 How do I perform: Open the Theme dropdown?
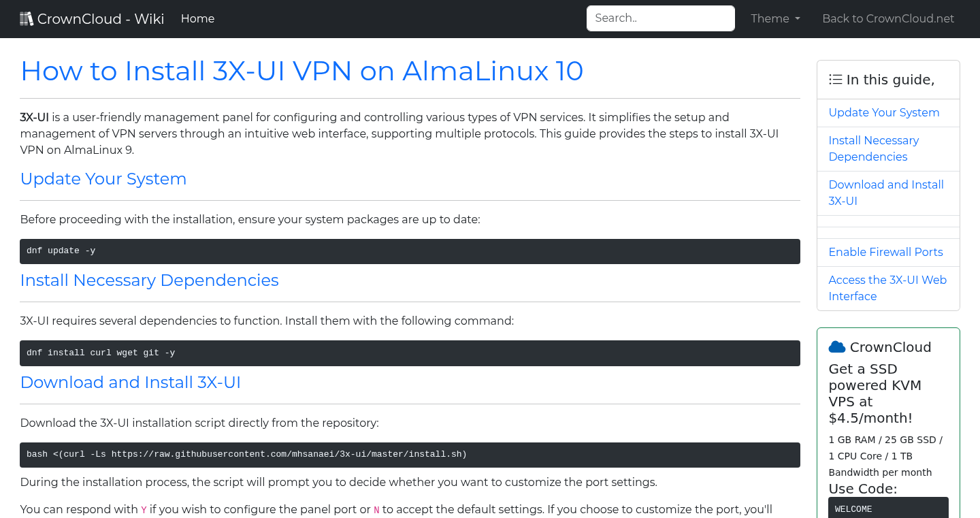[x=774, y=18]
